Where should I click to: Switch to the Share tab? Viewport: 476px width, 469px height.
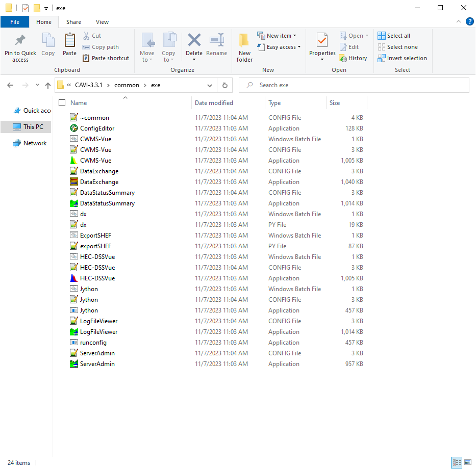[73, 22]
